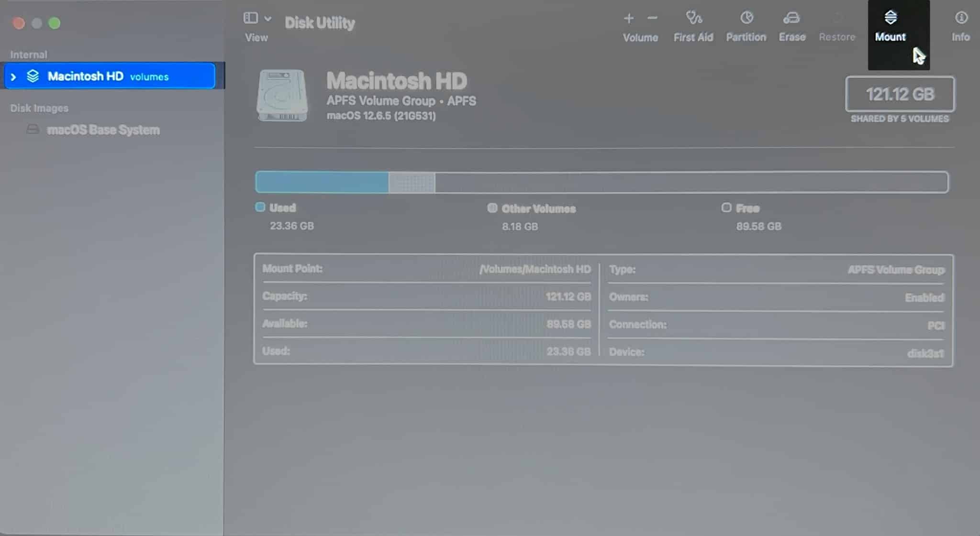Click the sidebar View icon
The height and width of the screenshot is (536, 980).
click(x=251, y=18)
